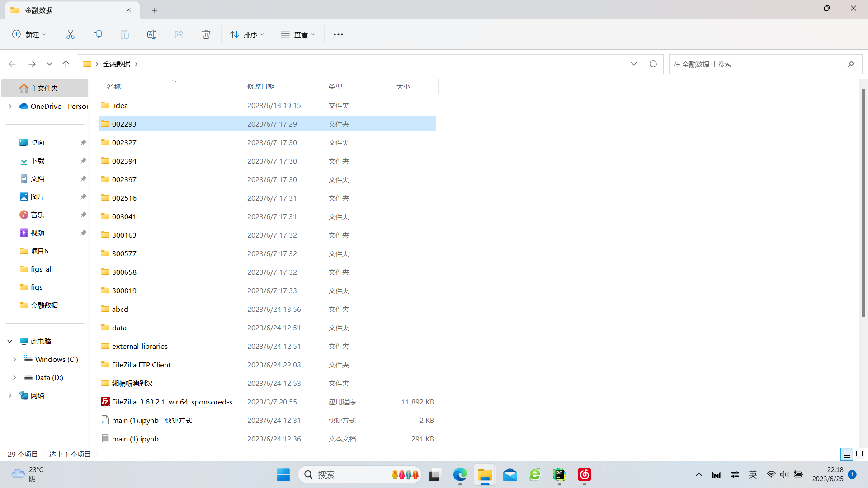Open the Windows Start menu

(x=283, y=474)
